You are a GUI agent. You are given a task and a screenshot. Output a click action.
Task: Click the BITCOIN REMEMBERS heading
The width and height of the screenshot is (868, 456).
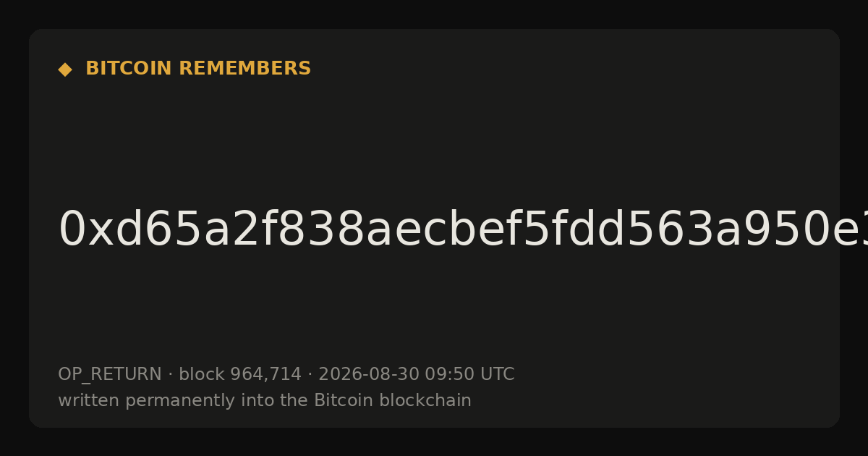click(198, 69)
